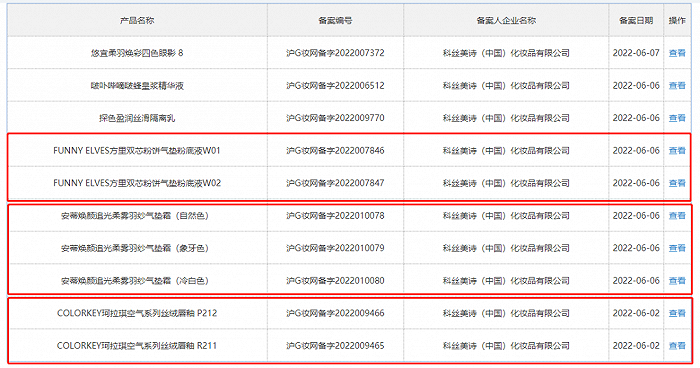700x368 pixels.
Task: Click the 备案人企业名称 column header
Action: tap(506, 21)
